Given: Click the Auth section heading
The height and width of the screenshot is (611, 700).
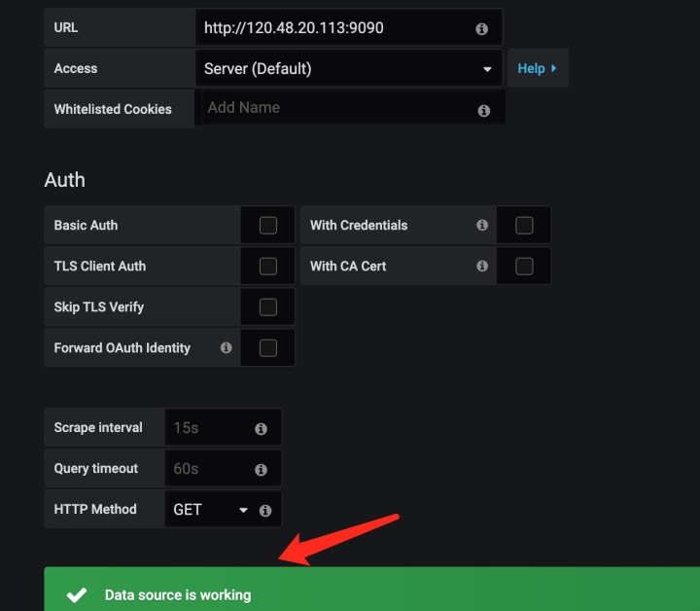Looking at the screenshot, I should (x=65, y=180).
